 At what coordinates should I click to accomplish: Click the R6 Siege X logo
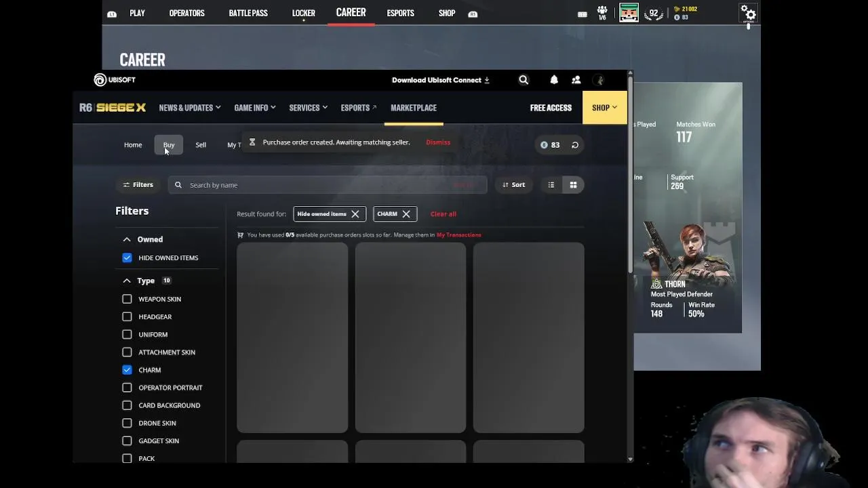tap(113, 108)
